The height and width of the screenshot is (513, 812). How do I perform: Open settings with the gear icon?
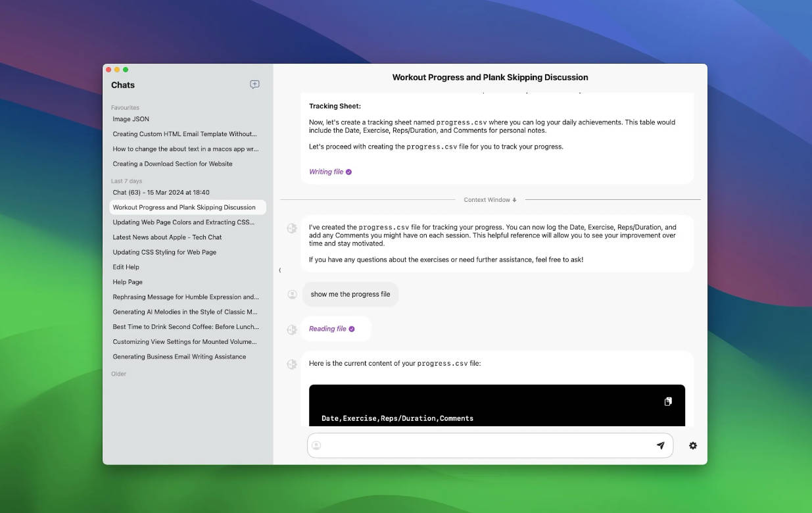point(692,445)
